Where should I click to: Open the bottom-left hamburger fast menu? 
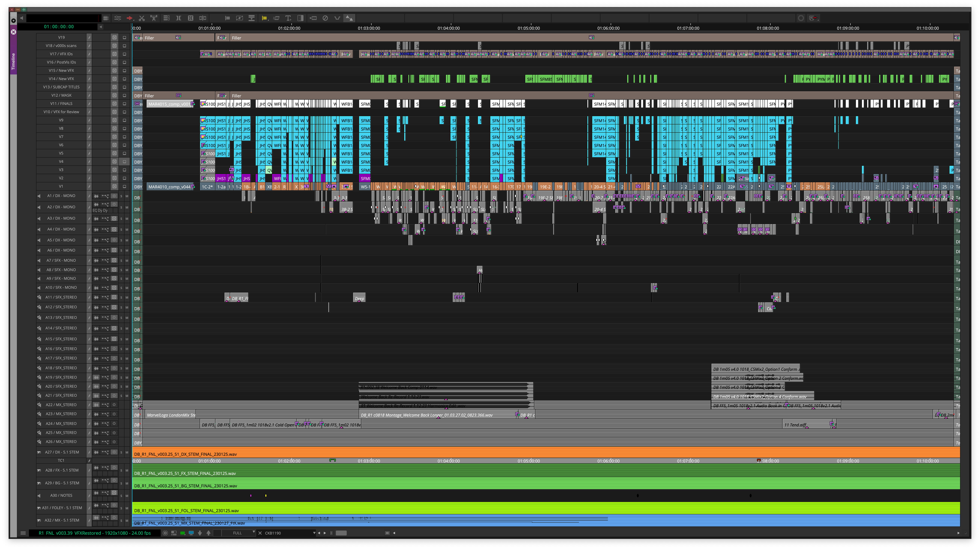[x=23, y=533]
